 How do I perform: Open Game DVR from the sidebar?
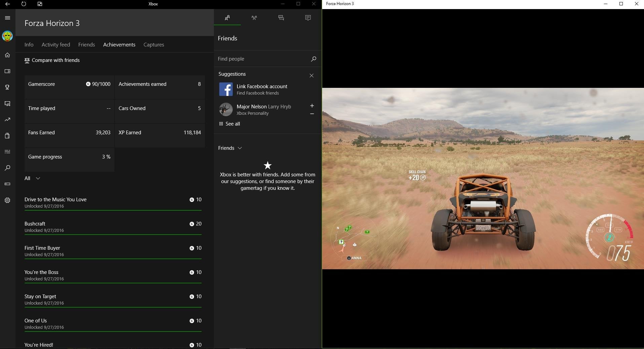(7, 103)
